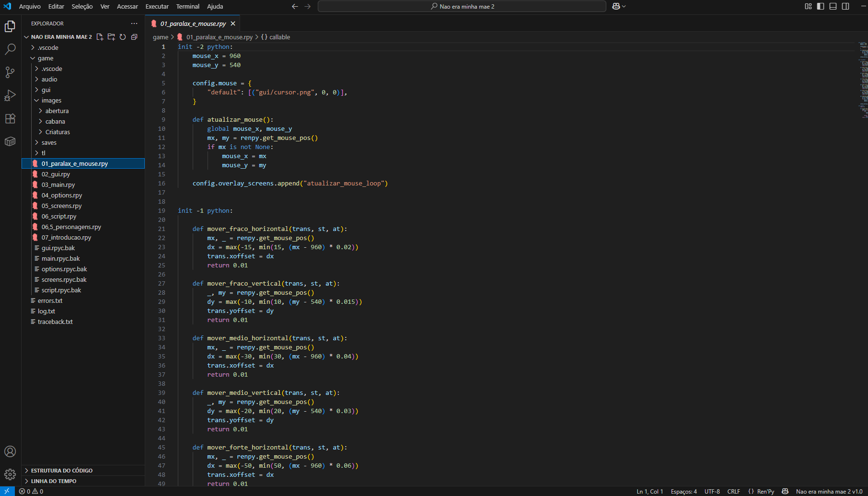Collapse the images folder
Image resolution: width=868 pixels, height=496 pixels.
(83, 100)
